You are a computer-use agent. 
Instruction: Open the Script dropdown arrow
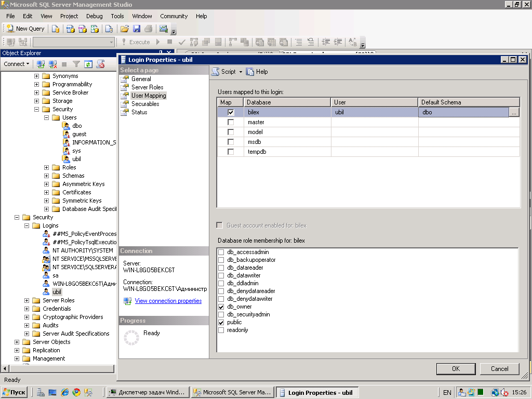[241, 72]
